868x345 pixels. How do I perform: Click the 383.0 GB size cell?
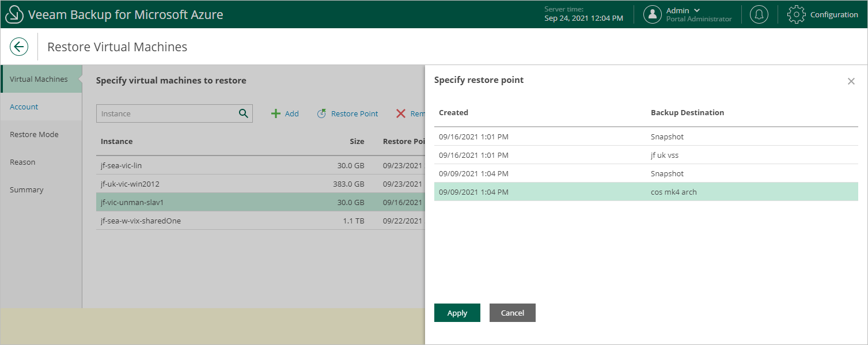pos(349,184)
